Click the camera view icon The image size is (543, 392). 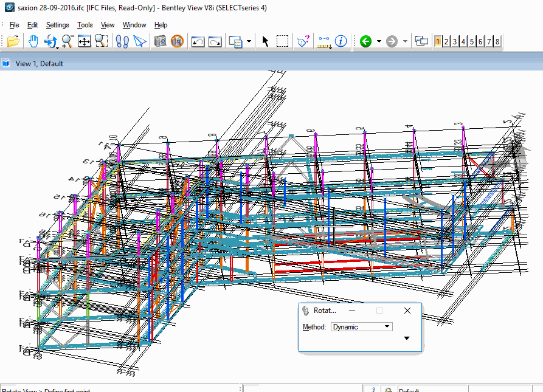(160, 41)
